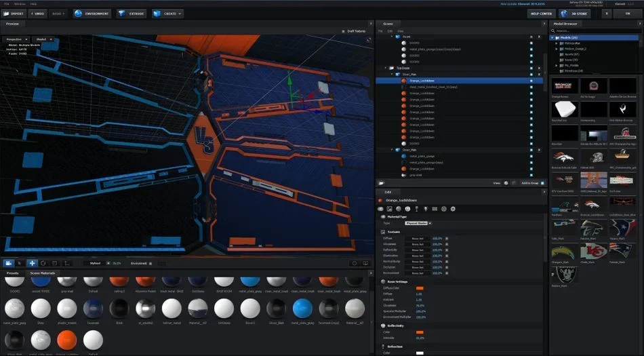Switch to the Scene Materials tab
This screenshot has width=644, height=356.
[x=42, y=273]
